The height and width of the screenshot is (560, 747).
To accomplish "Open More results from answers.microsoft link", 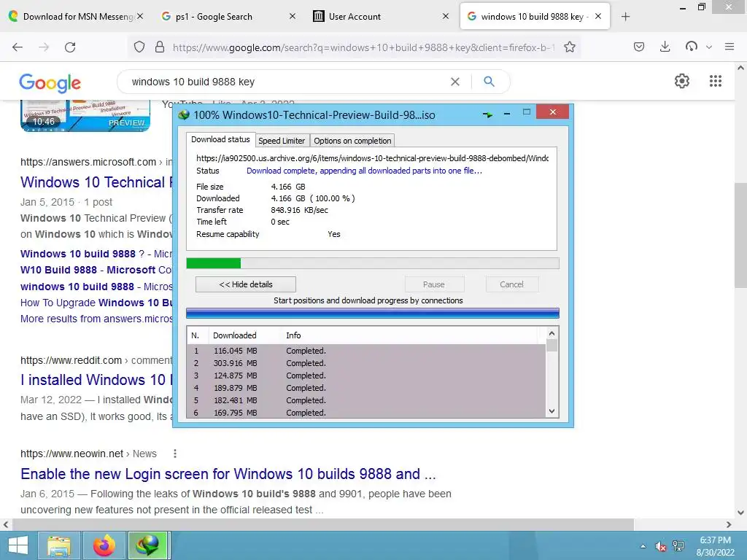I will [96, 319].
